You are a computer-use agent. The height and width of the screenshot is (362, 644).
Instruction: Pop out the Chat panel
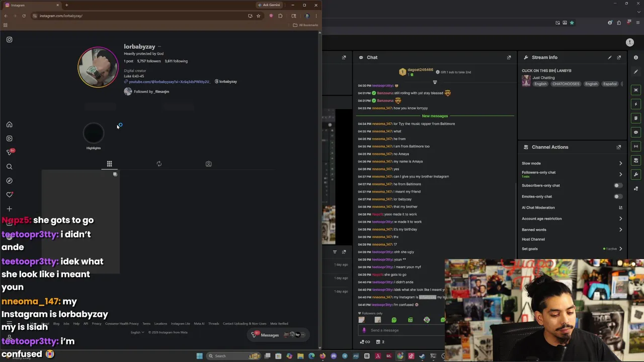pos(509,57)
